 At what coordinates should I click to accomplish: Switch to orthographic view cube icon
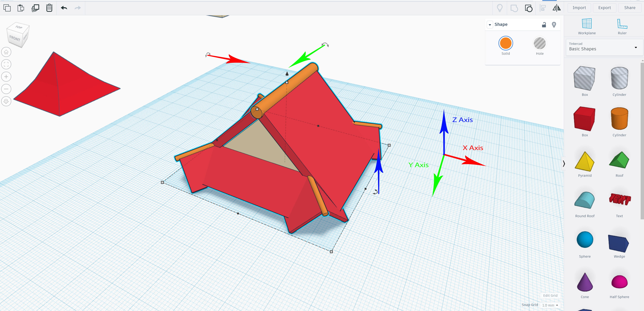click(x=6, y=101)
